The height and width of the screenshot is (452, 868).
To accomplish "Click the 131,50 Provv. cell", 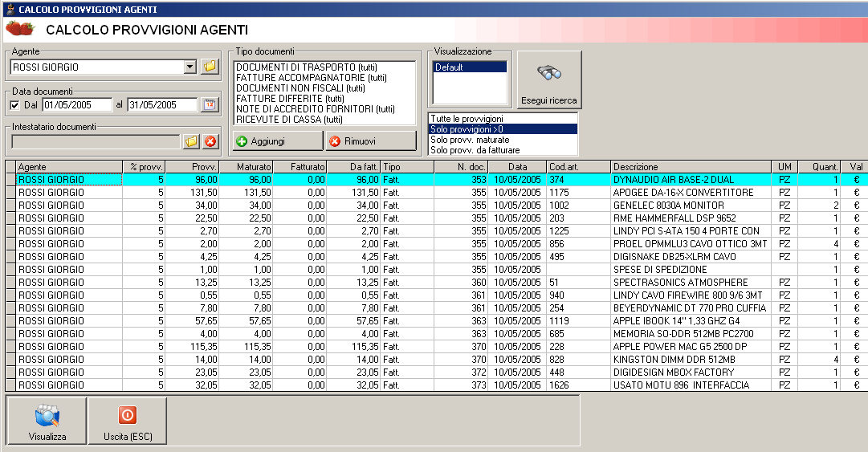I will [192, 193].
